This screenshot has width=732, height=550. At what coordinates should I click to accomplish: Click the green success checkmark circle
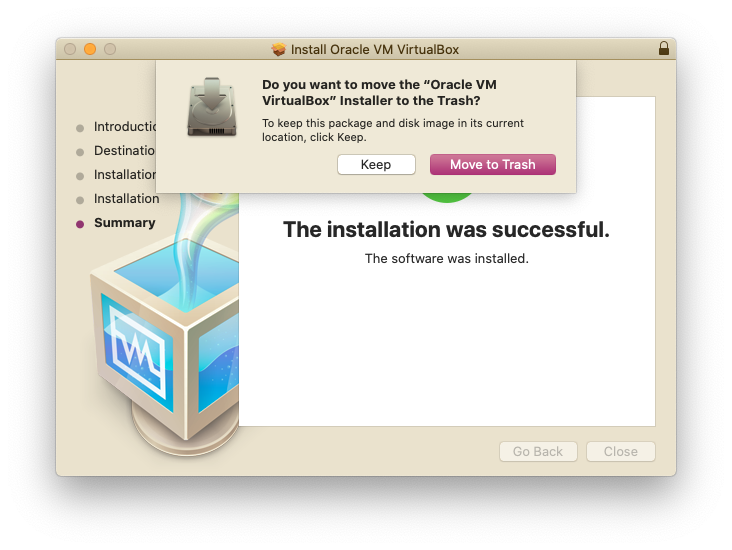coord(447,197)
